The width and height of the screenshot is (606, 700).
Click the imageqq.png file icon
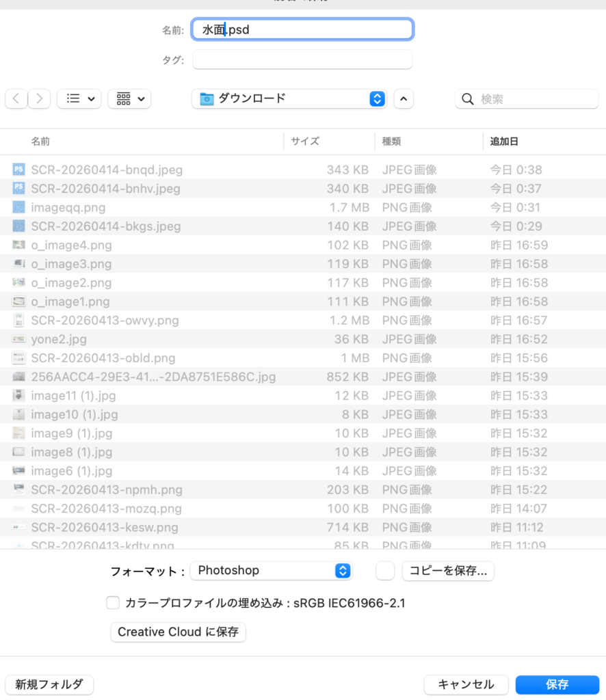[19, 207]
